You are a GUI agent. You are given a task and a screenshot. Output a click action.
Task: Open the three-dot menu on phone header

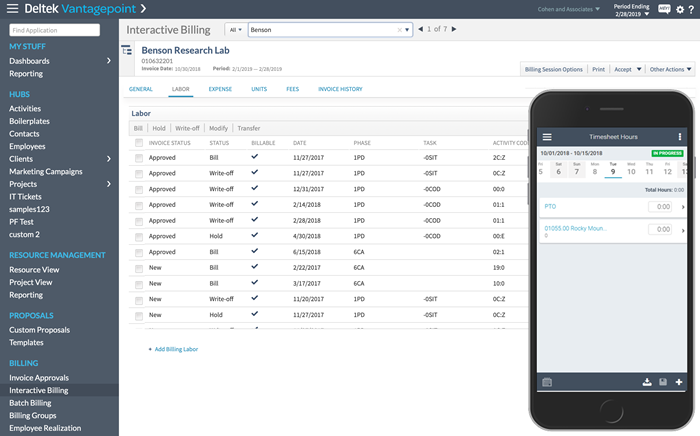point(680,136)
